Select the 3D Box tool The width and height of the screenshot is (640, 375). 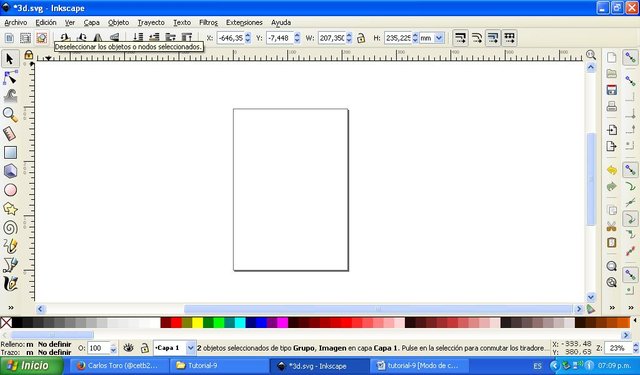point(10,171)
